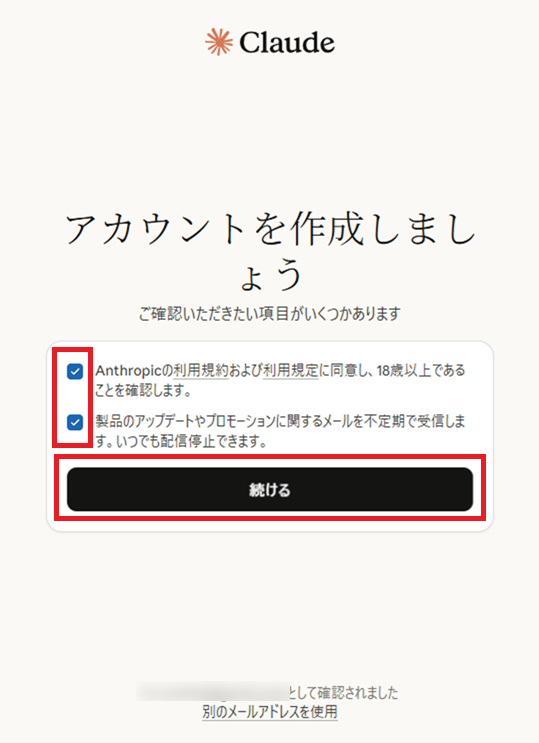Click the blurred confirmed email address
Screen dimensions: 539x743
pyautogui.click(x=213, y=692)
